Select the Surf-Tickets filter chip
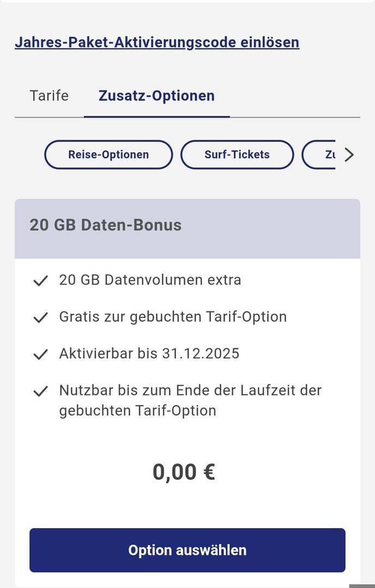The width and height of the screenshot is (375, 588). [237, 155]
